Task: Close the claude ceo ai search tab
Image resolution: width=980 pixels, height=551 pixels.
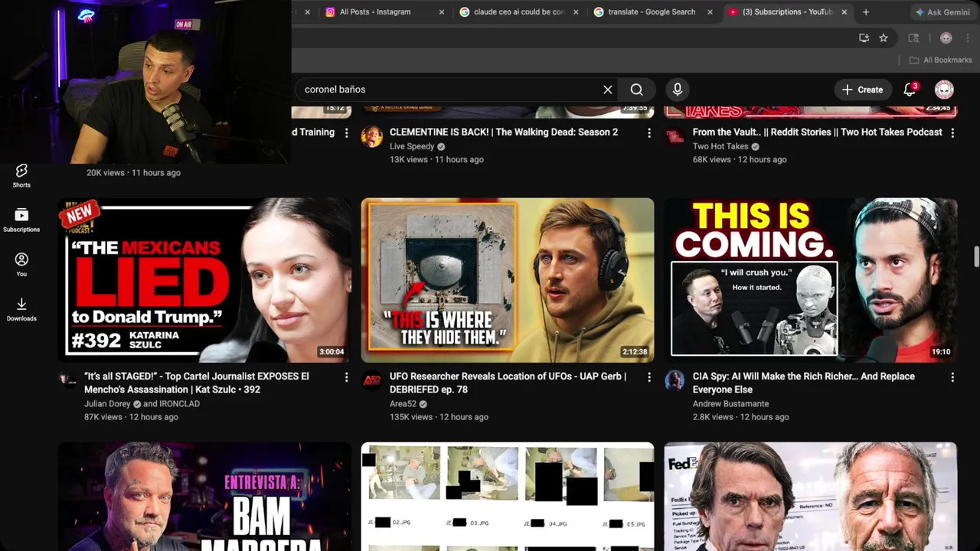Action: coord(577,12)
